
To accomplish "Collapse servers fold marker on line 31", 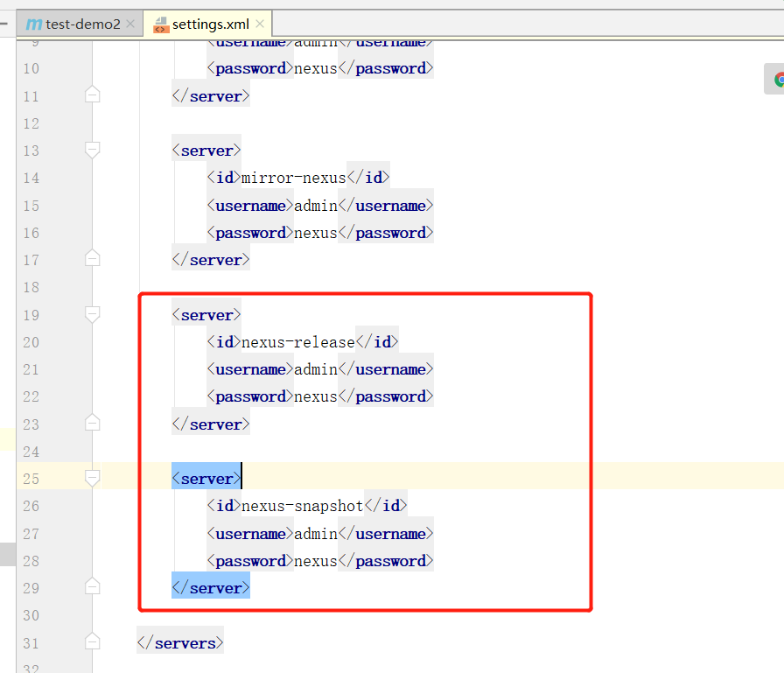I will click(92, 641).
